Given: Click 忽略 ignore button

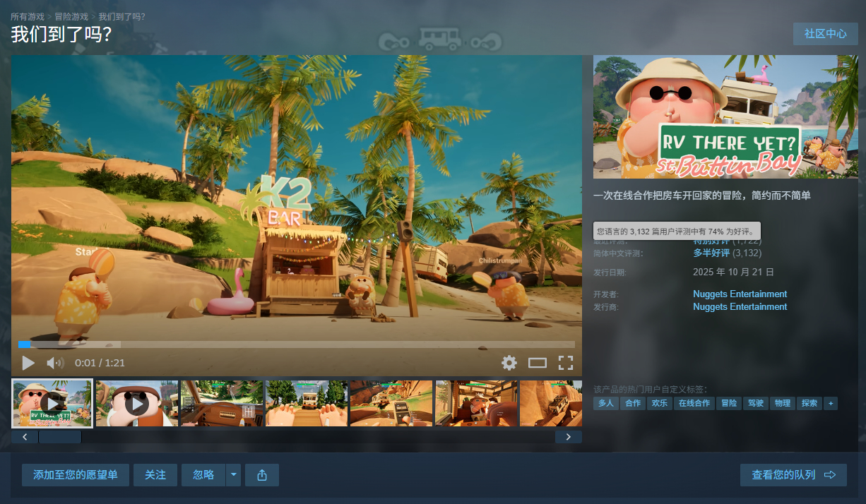Looking at the screenshot, I should click(x=203, y=475).
